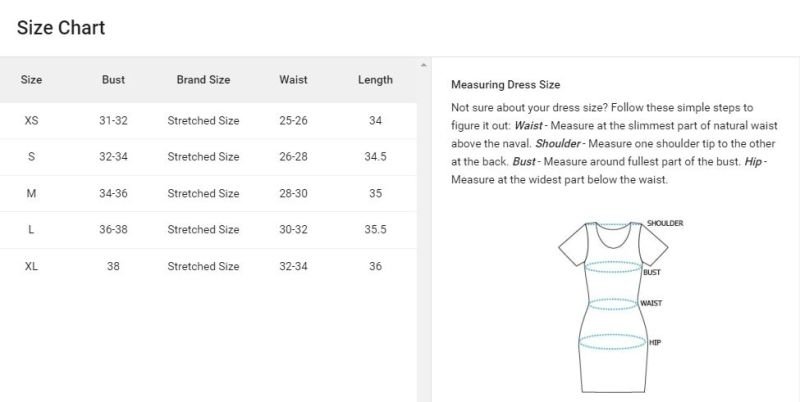Viewport: 800px width, 402px height.
Task: Click the Bust column header
Action: click(x=113, y=80)
